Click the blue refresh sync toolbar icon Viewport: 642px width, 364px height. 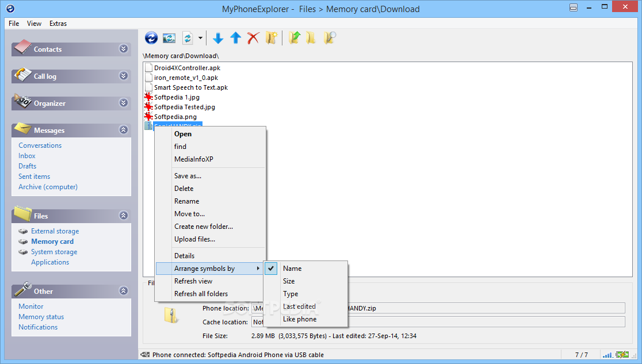[151, 38]
